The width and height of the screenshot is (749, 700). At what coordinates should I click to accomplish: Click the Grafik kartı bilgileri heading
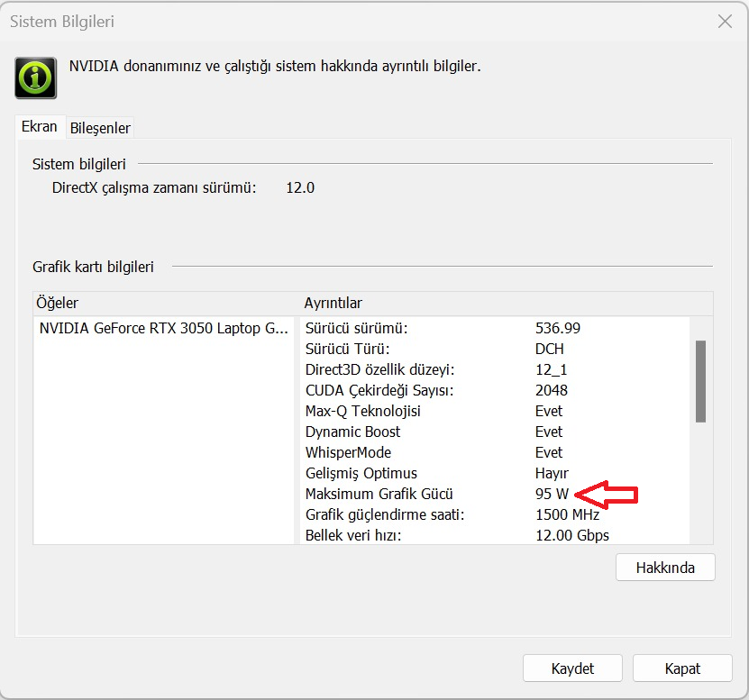pos(93,267)
